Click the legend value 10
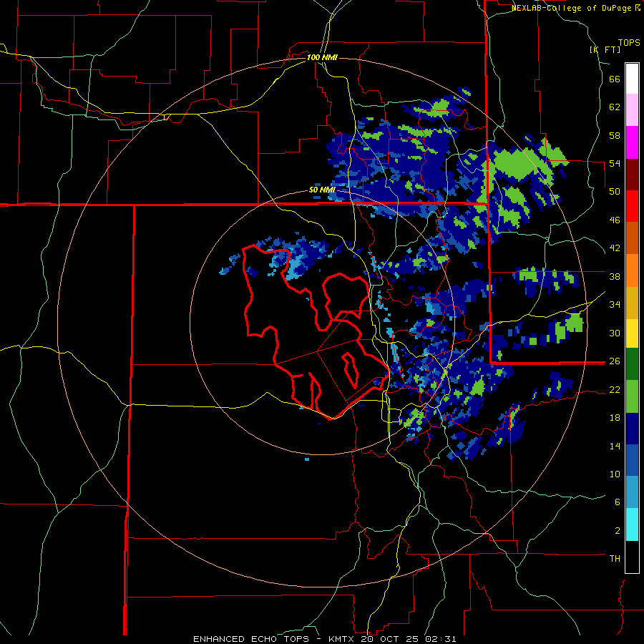This screenshot has height=644, width=644. click(x=615, y=474)
